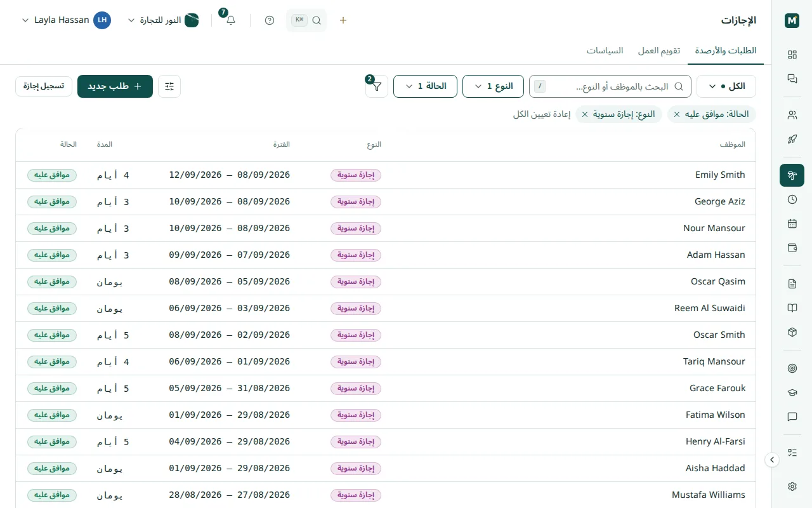Switch to the السياسات tab

pyautogui.click(x=605, y=51)
